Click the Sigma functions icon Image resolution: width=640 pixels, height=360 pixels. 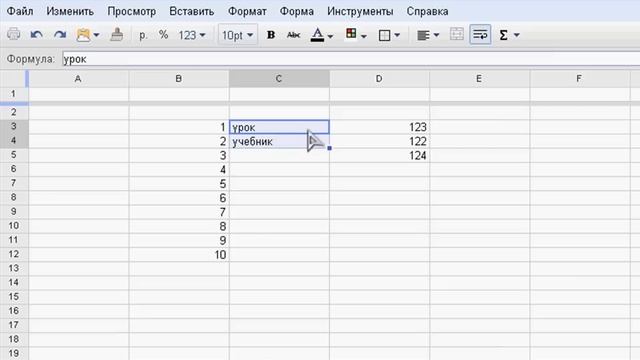coord(504,35)
